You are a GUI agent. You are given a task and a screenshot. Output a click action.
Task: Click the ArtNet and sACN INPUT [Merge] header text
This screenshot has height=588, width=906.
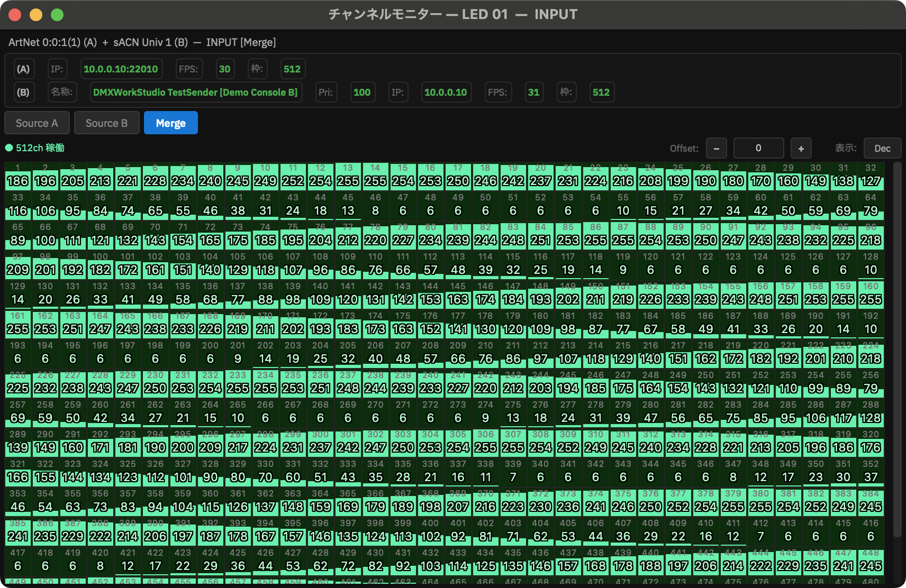[x=142, y=42]
